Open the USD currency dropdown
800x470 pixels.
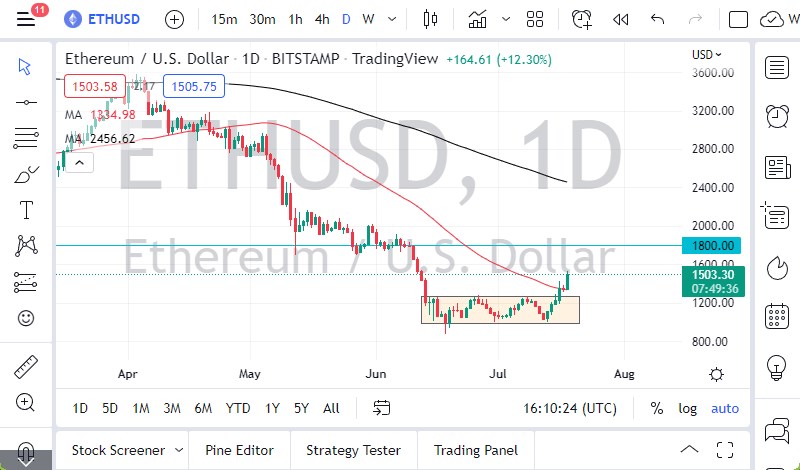(708, 55)
